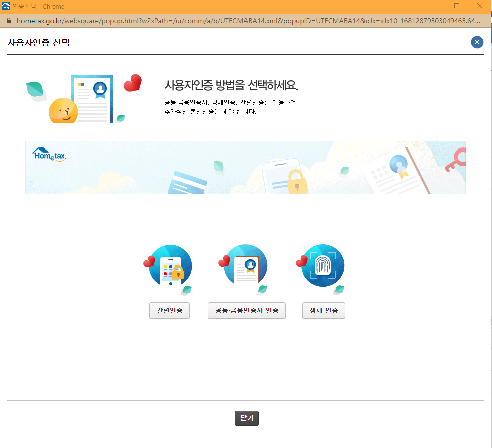Click the title text 사용자인증 선택
Screen dimensions: 492x448
click(x=38, y=42)
